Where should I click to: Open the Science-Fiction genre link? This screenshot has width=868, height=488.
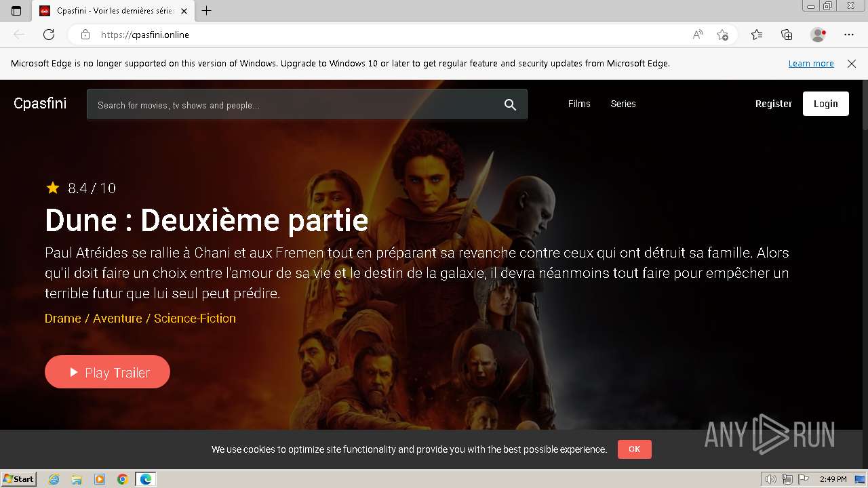point(195,319)
